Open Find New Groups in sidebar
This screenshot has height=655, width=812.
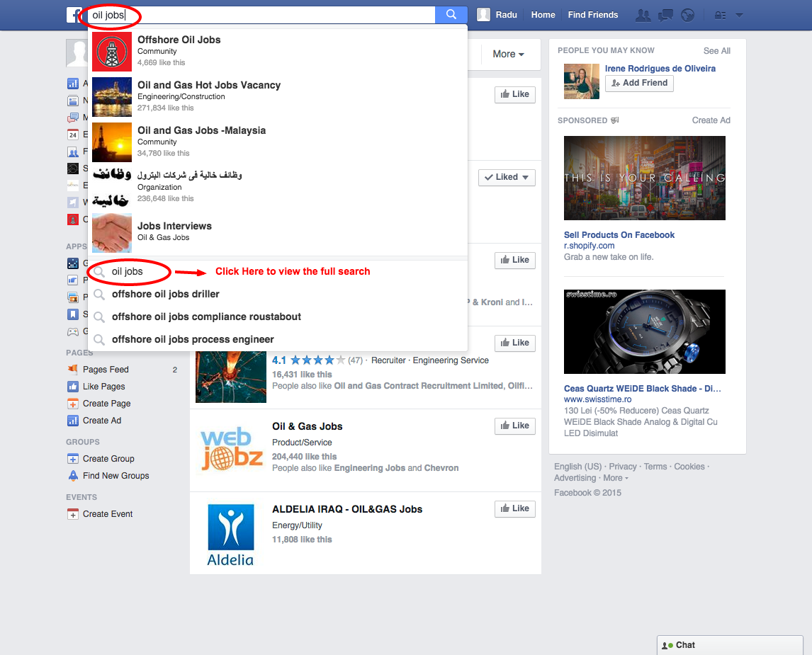pyautogui.click(x=116, y=476)
